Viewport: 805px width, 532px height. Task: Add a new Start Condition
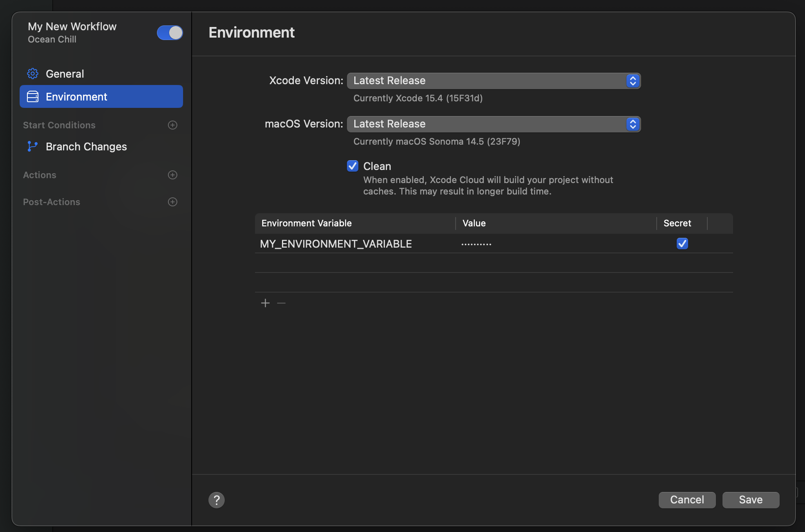click(172, 125)
